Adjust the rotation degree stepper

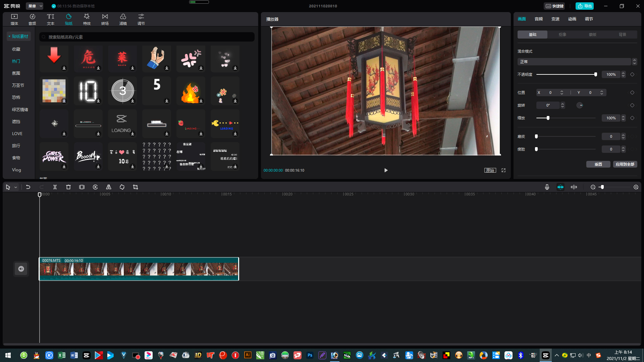[x=562, y=105]
